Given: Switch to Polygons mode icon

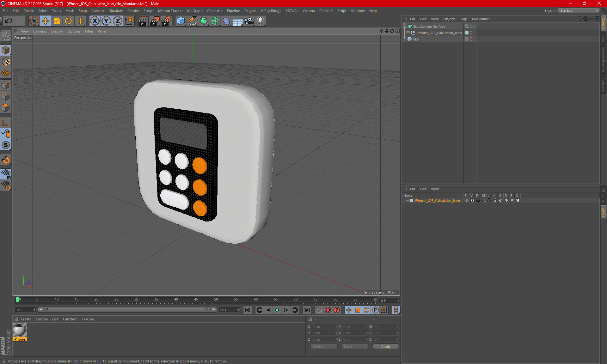Looking at the screenshot, I should (6, 108).
